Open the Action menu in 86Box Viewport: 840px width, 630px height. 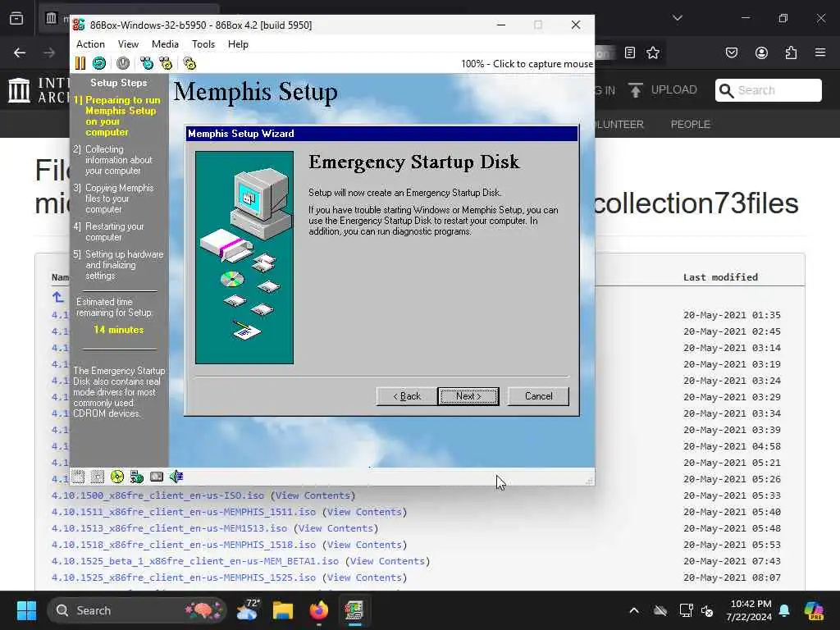pos(90,44)
